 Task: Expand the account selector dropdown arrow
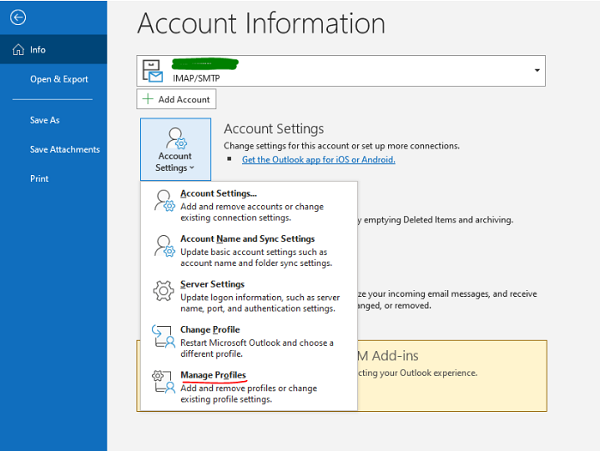[537, 70]
